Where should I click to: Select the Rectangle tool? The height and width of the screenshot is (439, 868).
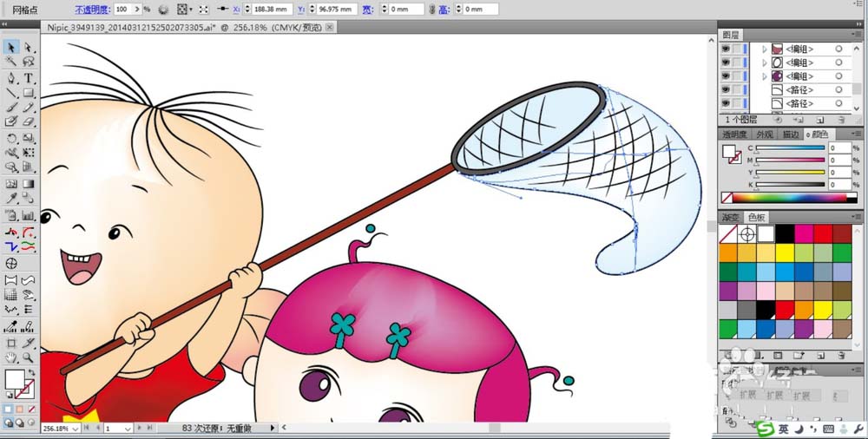29,93
